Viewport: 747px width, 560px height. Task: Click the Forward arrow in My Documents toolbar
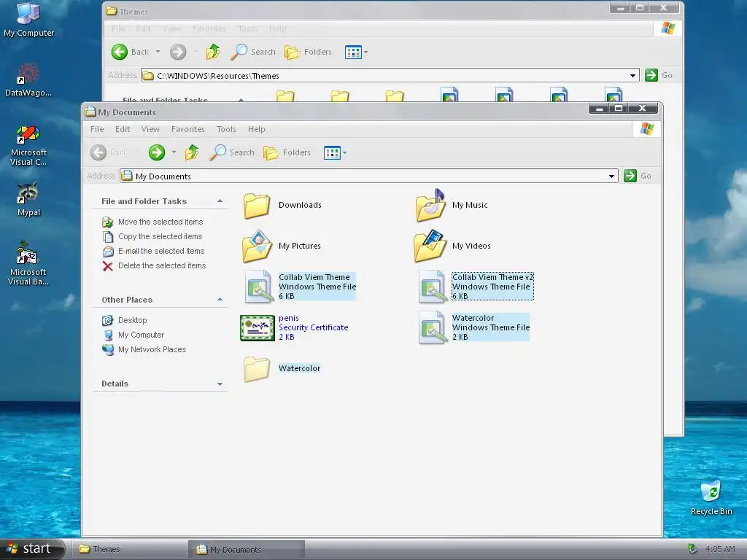(157, 152)
